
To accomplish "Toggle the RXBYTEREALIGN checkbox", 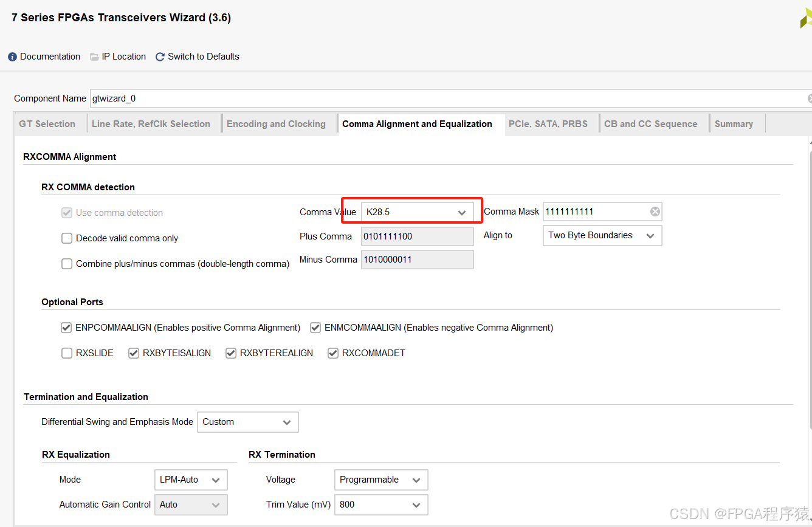I will pos(231,353).
